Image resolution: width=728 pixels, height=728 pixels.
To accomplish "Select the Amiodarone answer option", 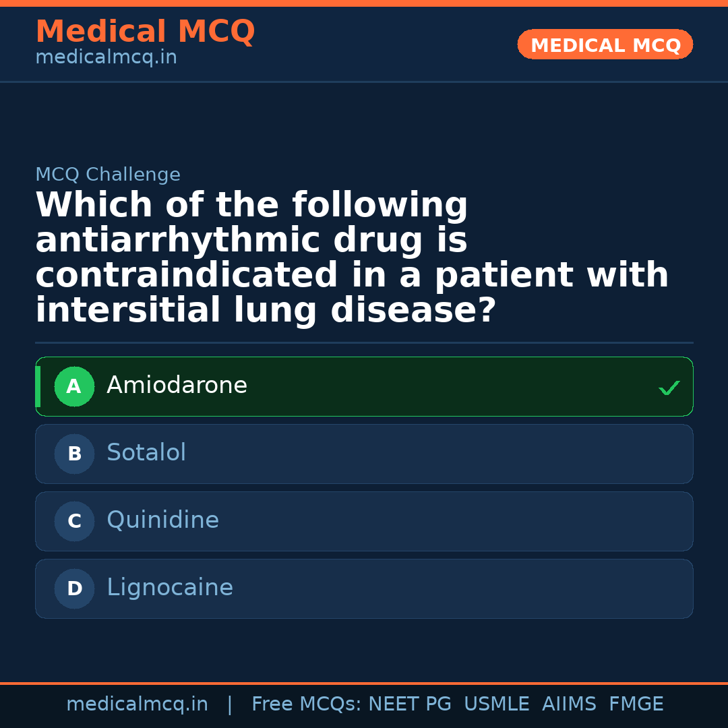I will tap(364, 386).
